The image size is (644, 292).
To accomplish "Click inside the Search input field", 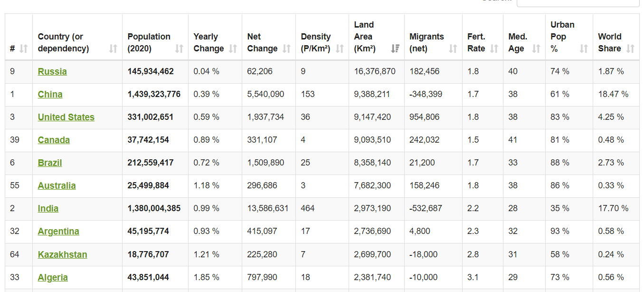I will point(578,2).
